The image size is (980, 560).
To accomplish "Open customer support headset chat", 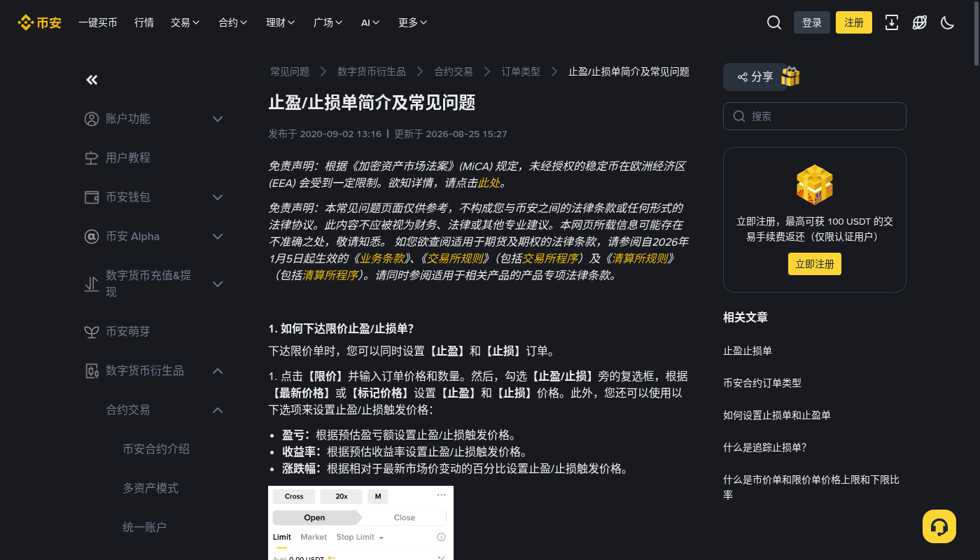I will [x=939, y=526].
